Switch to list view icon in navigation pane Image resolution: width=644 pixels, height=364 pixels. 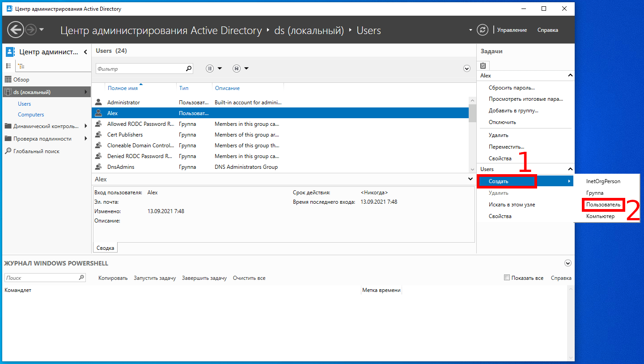point(8,66)
